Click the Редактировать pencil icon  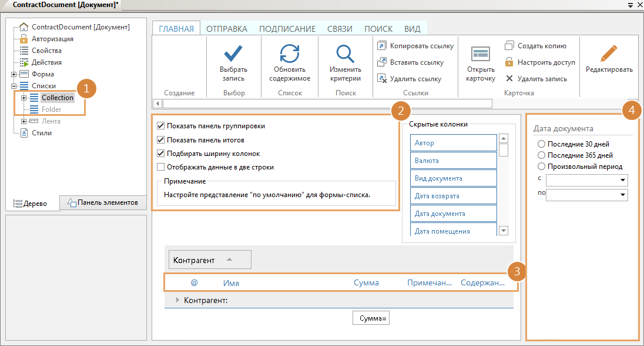click(609, 54)
